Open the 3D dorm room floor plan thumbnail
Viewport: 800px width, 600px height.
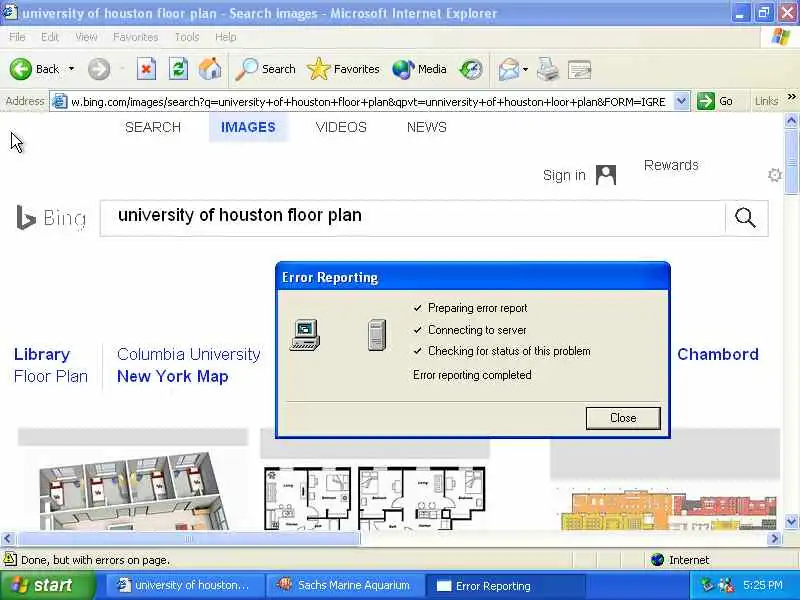point(133,490)
